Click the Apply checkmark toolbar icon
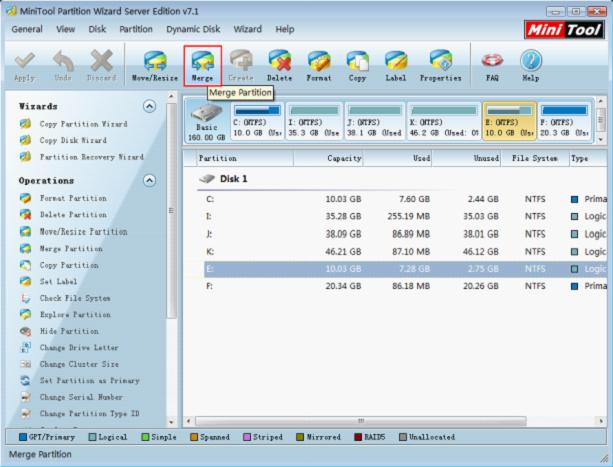The height and width of the screenshot is (467, 613). coord(24,61)
